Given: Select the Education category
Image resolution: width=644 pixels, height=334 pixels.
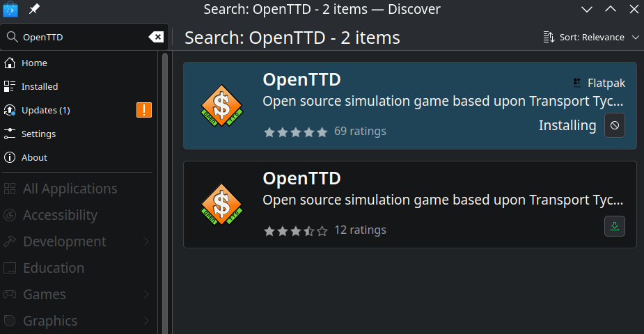Looking at the screenshot, I should coord(79,268).
